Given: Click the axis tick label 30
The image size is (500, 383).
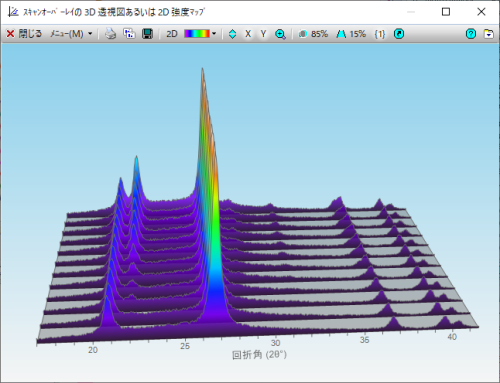Looking at the screenshot, I should pos(275,343).
